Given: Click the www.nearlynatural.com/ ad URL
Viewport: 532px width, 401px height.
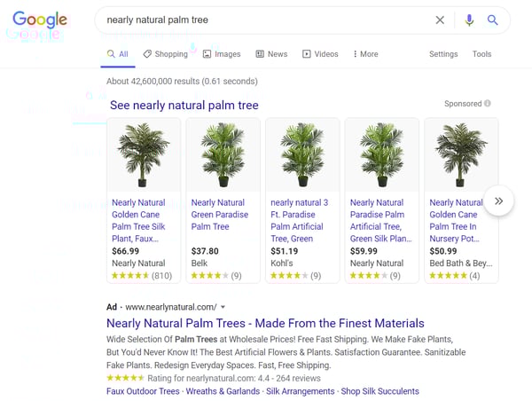Looking at the screenshot, I should pyautogui.click(x=171, y=307).
